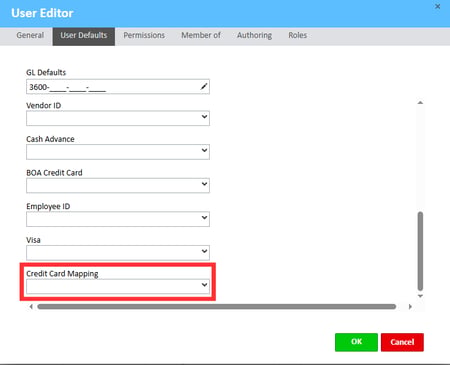Click the red Cancel button
The width and height of the screenshot is (450, 365).
(402, 342)
